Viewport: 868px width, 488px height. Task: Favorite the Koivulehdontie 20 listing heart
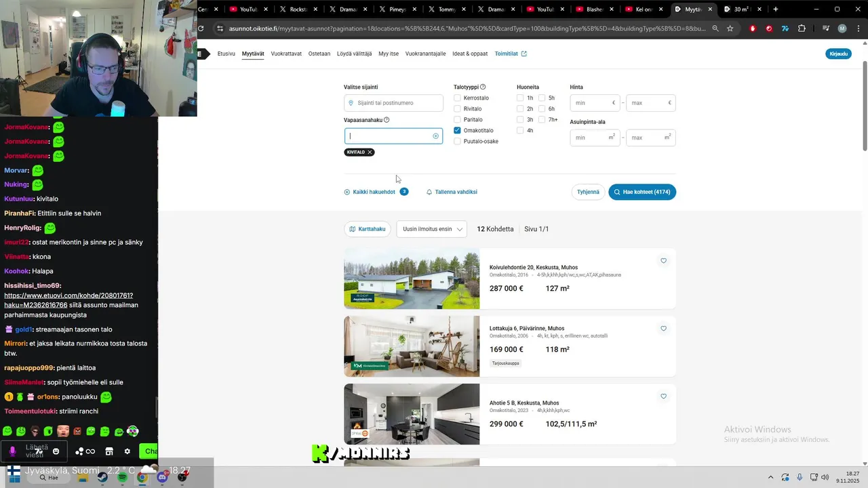click(663, 261)
